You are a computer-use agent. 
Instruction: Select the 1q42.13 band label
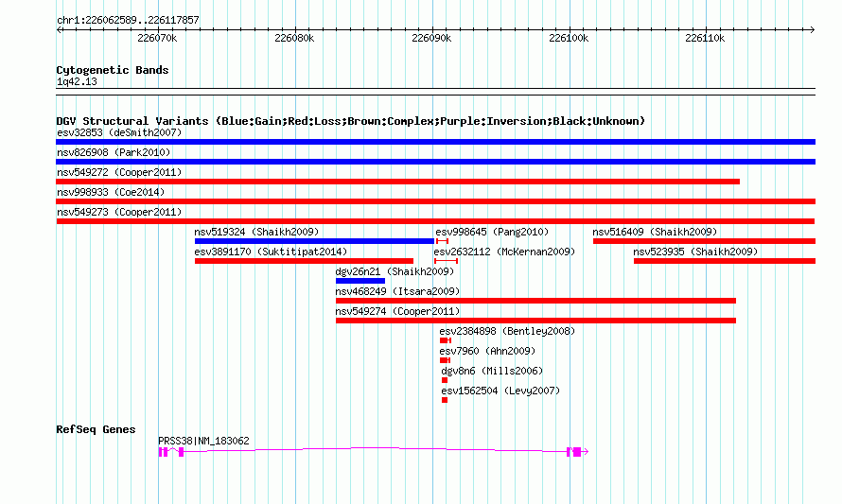click(77, 82)
